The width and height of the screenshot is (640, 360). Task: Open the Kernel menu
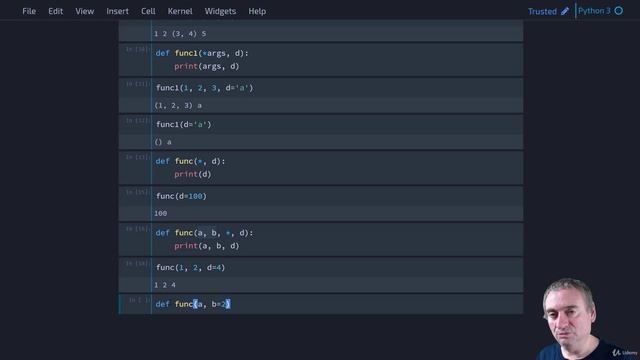(x=180, y=11)
